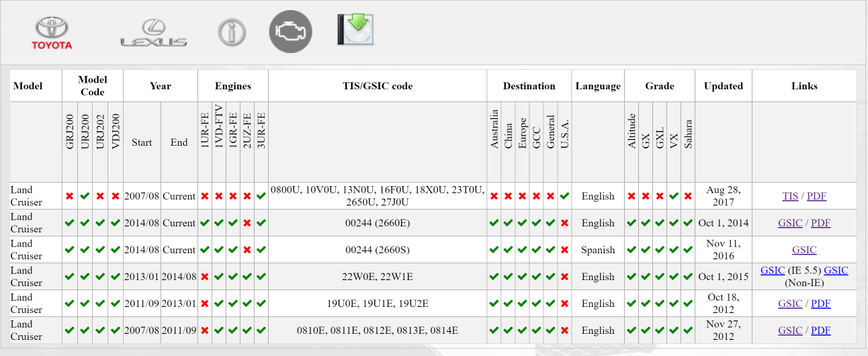
Task: Click the Destination column header
Action: 529,86
